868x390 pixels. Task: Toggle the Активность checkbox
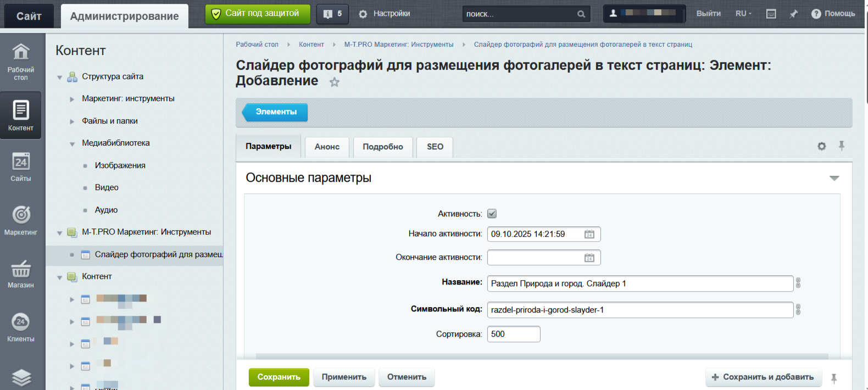pyautogui.click(x=492, y=214)
